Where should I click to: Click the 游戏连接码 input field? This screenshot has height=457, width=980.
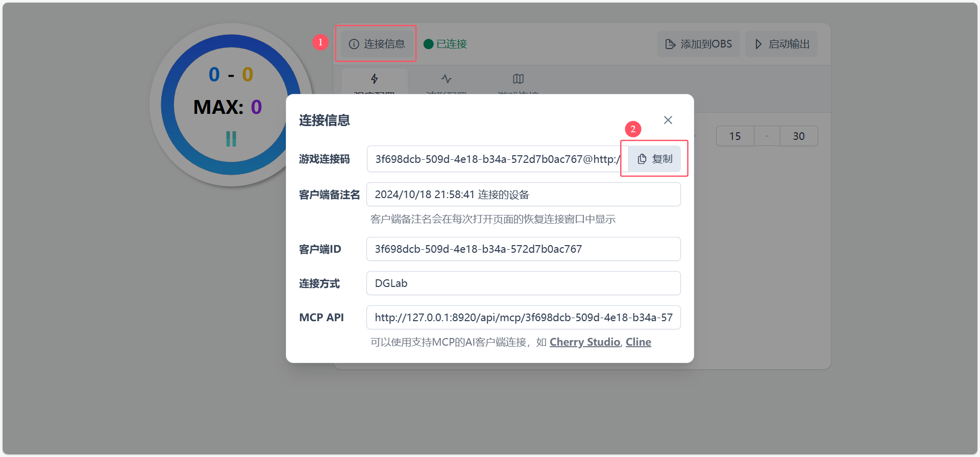(498, 159)
